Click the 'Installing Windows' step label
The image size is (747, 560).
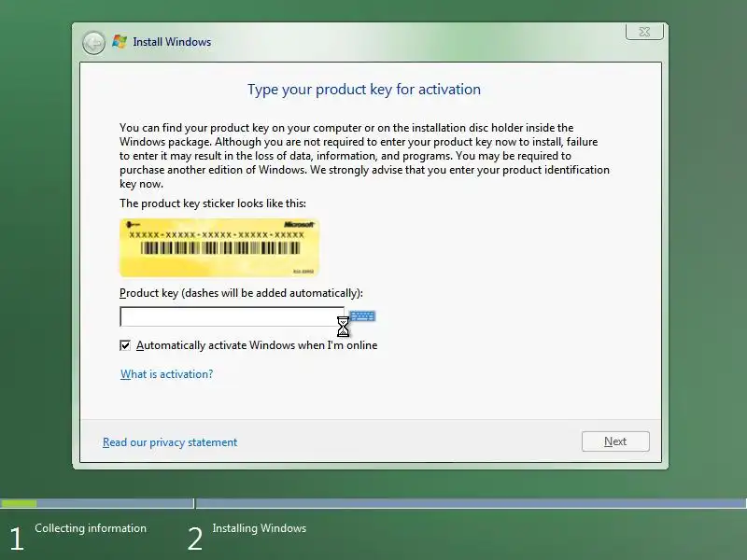click(260, 528)
